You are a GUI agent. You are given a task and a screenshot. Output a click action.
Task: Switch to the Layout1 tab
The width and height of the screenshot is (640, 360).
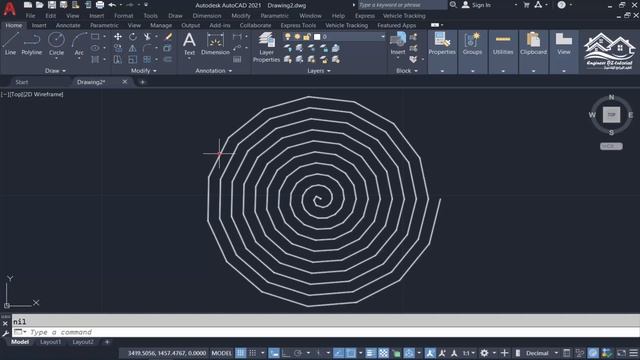tap(51, 342)
